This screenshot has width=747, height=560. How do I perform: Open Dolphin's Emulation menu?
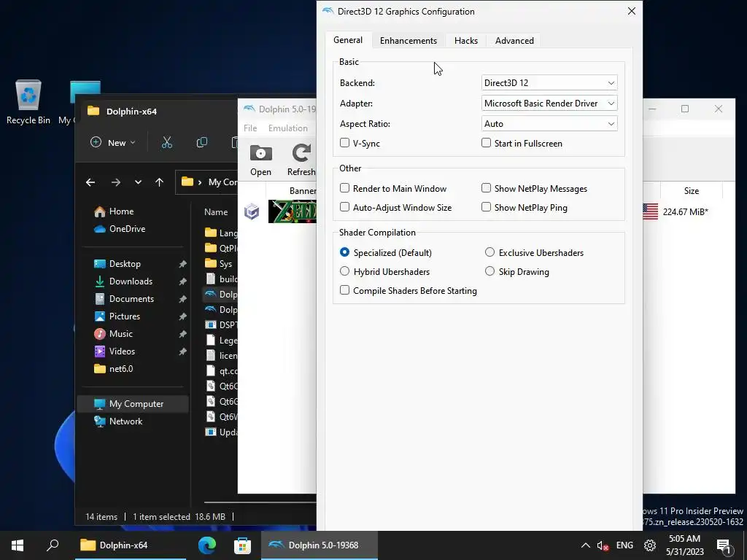pyautogui.click(x=287, y=128)
